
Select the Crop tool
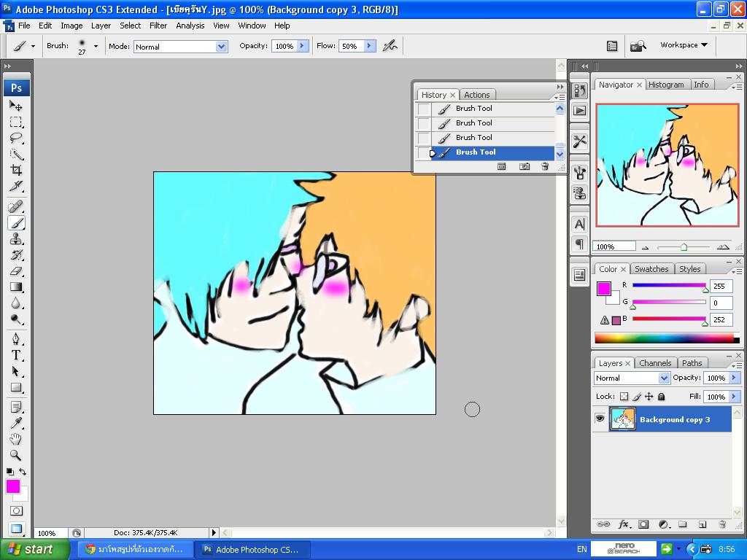click(16, 170)
